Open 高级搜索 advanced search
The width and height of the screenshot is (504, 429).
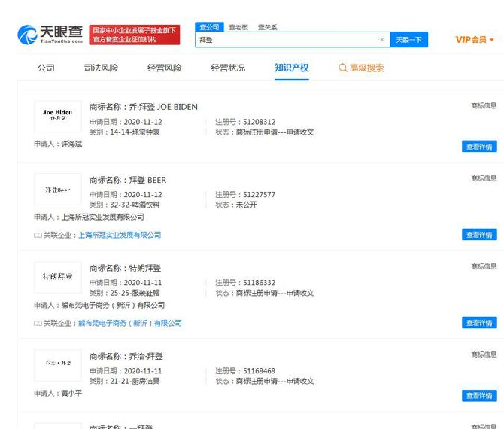click(361, 68)
